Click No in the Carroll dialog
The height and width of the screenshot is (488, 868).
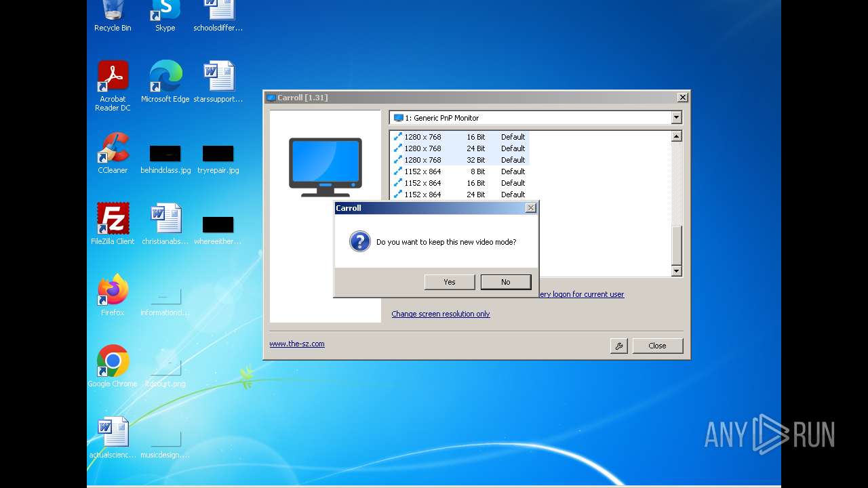[x=506, y=282]
